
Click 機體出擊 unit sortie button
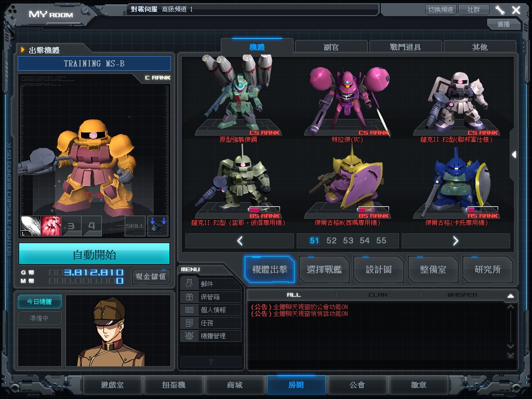[270, 270]
